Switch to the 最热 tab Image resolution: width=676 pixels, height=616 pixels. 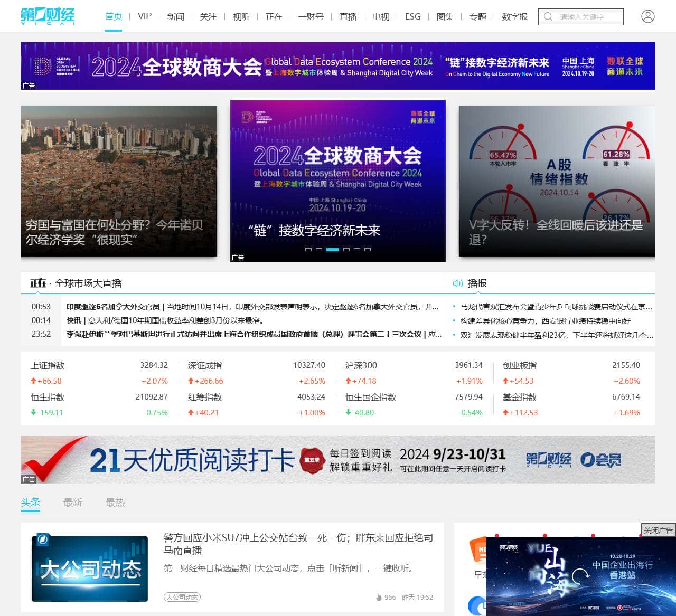(x=115, y=502)
